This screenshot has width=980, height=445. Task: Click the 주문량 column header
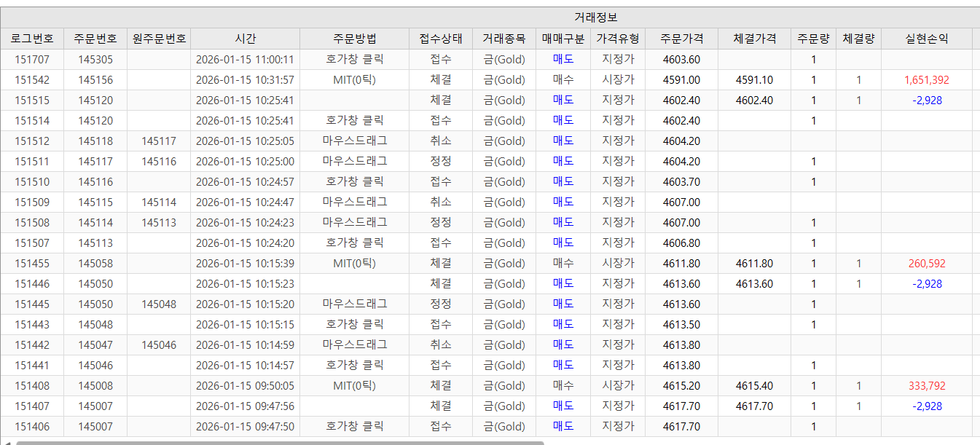814,39
